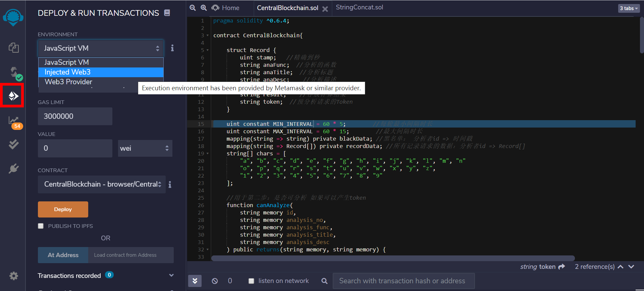Open the Settings gear icon

[13, 276]
